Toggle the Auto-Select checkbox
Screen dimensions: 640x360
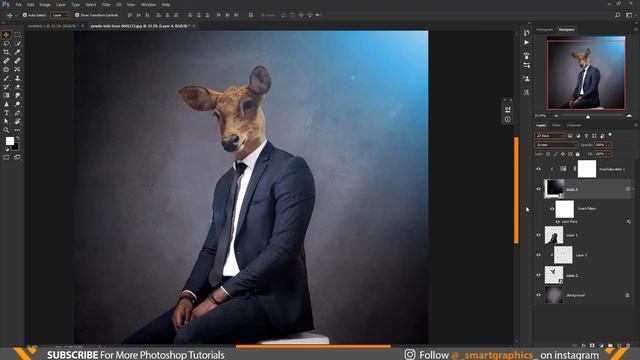click(24, 15)
